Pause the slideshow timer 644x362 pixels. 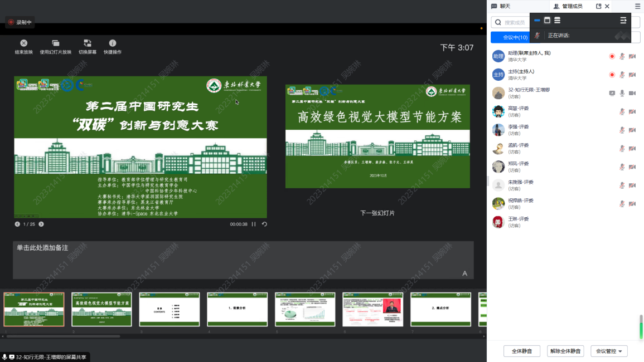254,224
